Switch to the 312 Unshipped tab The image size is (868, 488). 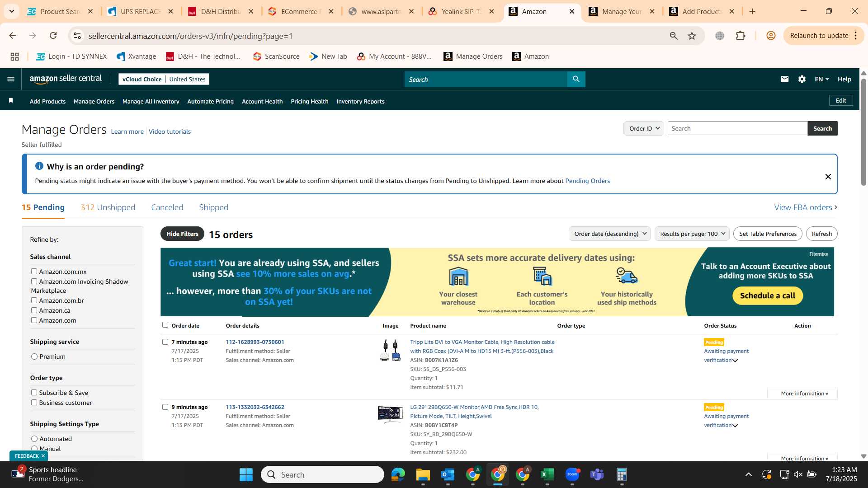pyautogui.click(x=108, y=207)
